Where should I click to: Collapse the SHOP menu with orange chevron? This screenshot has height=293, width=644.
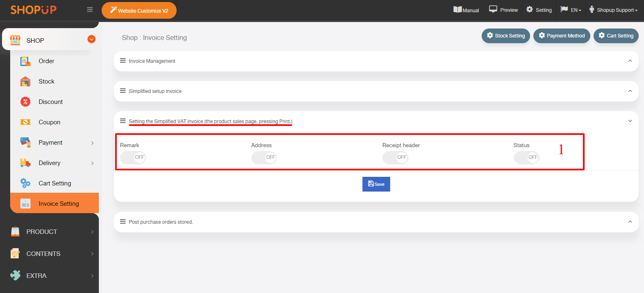pyautogui.click(x=92, y=39)
